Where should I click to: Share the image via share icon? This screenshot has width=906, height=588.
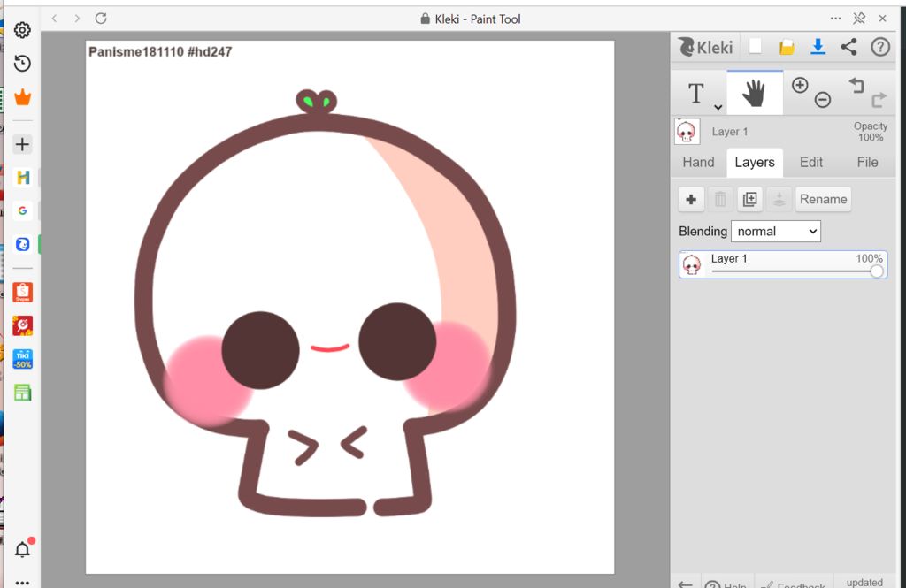[x=848, y=47]
